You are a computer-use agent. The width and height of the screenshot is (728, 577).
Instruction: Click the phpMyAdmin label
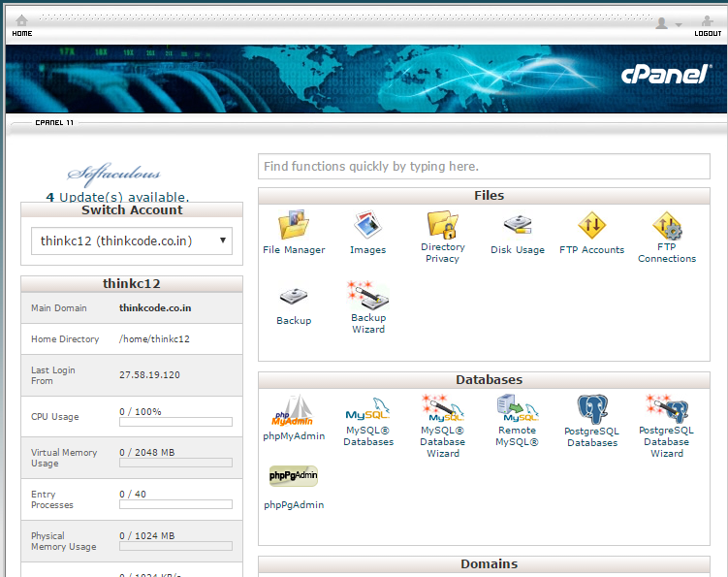click(x=294, y=436)
